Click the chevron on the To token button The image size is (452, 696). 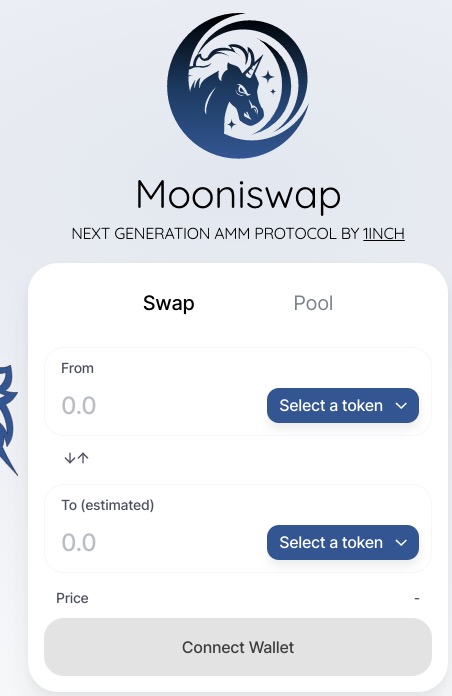tap(401, 542)
